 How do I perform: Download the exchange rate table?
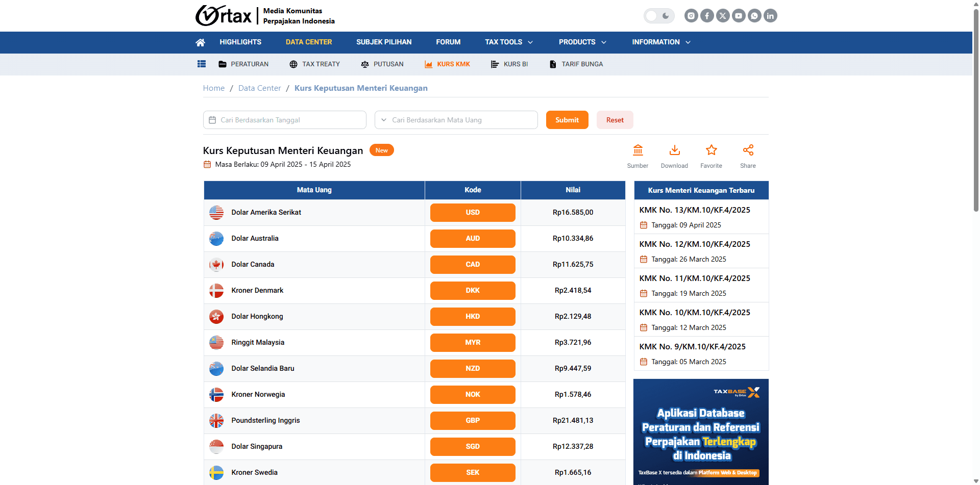point(674,150)
